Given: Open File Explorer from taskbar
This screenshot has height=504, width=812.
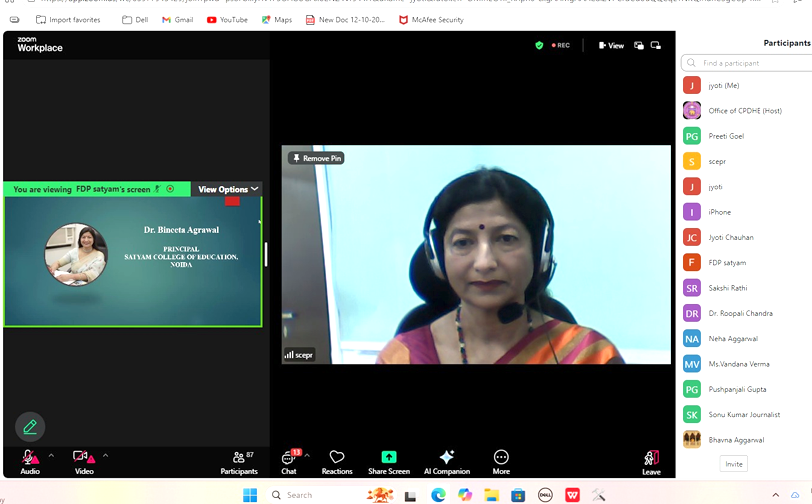Looking at the screenshot, I should point(491,495).
